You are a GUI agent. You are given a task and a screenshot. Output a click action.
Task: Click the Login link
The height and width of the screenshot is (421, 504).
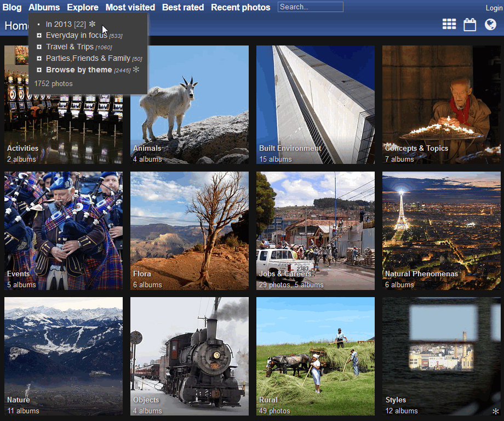point(494,8)
